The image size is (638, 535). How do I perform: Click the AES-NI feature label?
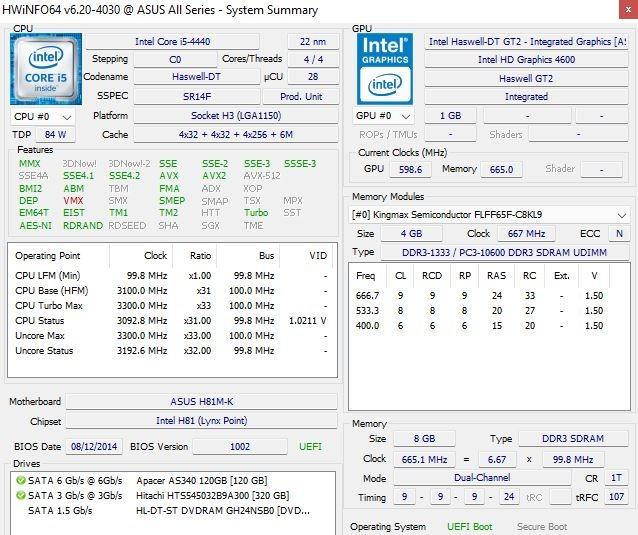coord(36,226)
